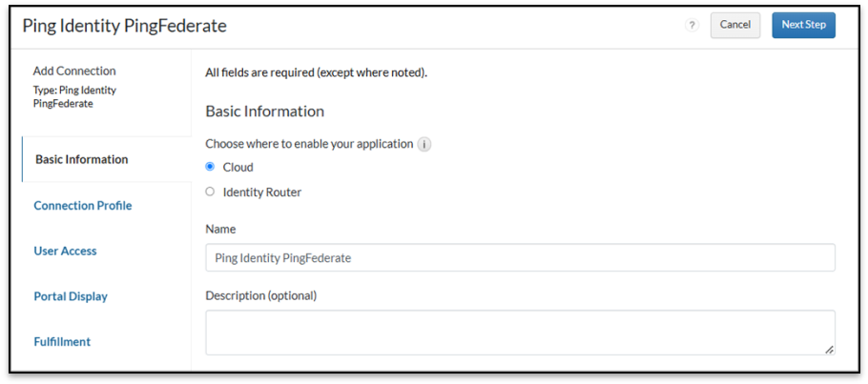The width and height of the screenshot is (868, 384).
Task: Open the Portal Display section
Action: 71,296
